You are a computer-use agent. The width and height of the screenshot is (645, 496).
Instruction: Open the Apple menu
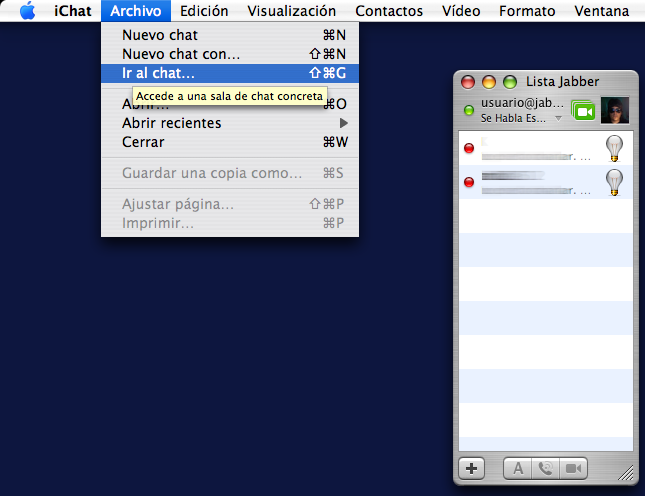pos(28,11)
